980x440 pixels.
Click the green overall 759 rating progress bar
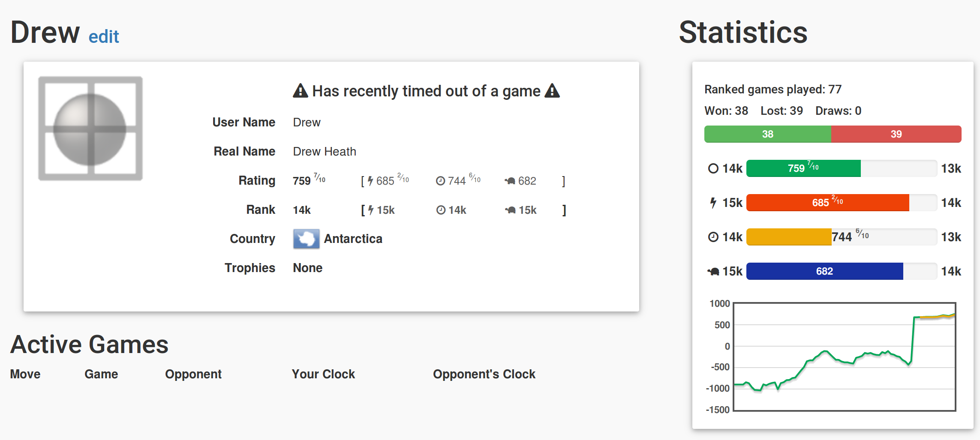click(803, 168)
